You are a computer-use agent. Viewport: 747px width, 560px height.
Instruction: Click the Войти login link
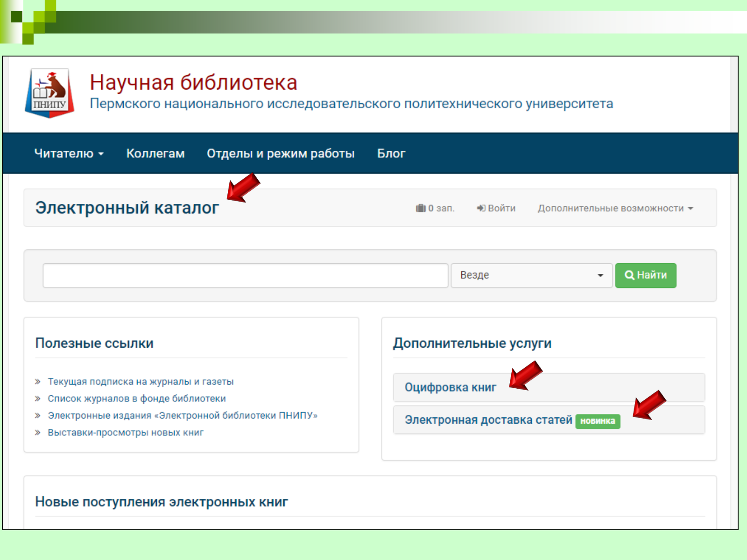(496, 208)
